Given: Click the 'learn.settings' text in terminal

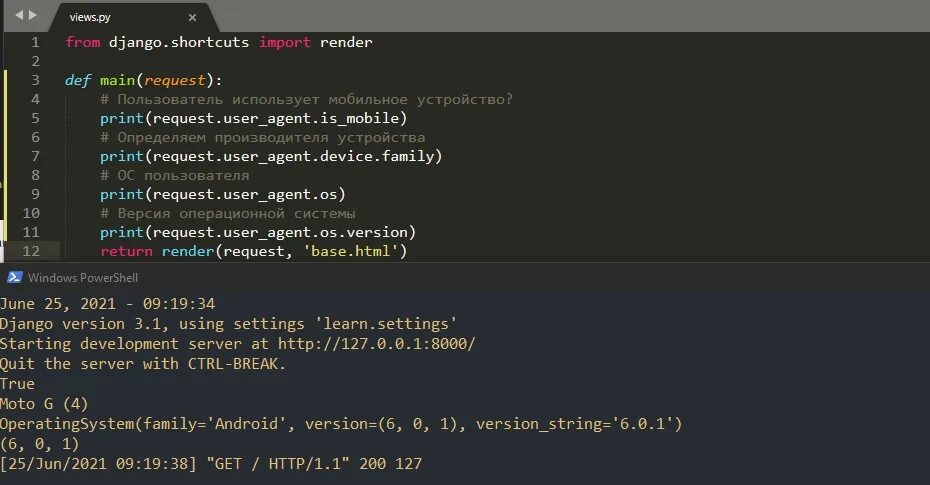Looking at the screenshot, I should (386, 324).
